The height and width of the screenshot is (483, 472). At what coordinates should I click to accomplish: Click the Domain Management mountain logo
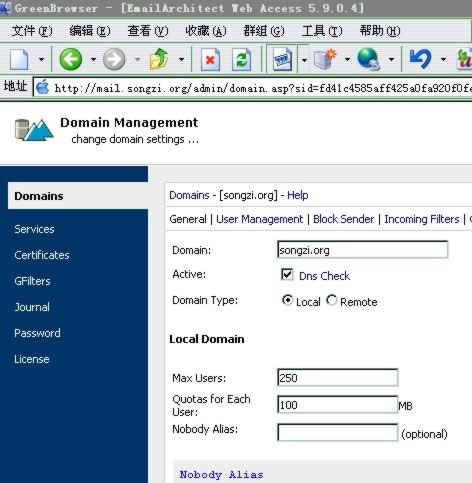coord(34,129)
